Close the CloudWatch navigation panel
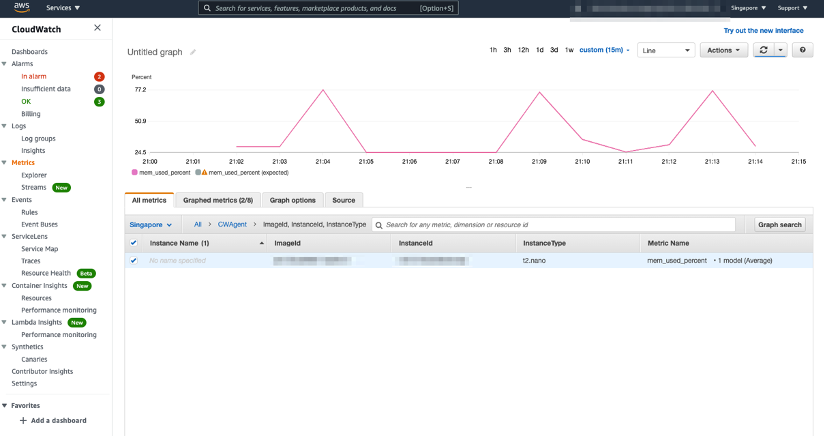The width and height of the screenshot is (824, 437). [x=97, y=28]
